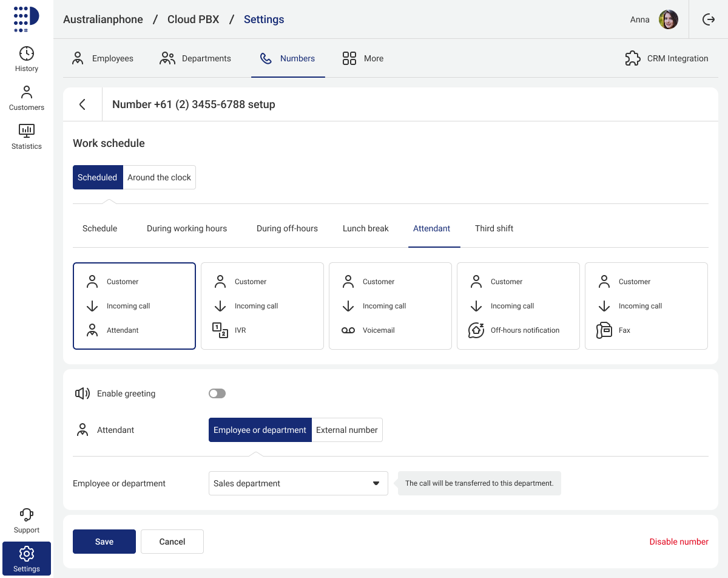This screenshot has width=728, height=578.
Task: Select the Voicemail routing card
Action: click(x=390, y=306)
